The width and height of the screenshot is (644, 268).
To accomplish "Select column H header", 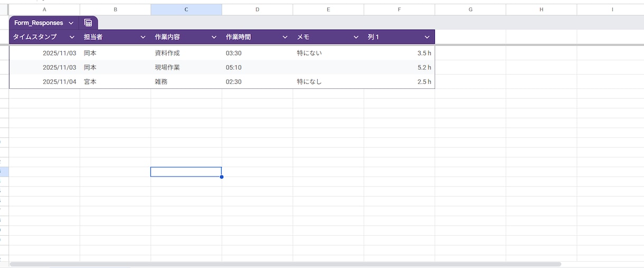I will click(541, 10).
